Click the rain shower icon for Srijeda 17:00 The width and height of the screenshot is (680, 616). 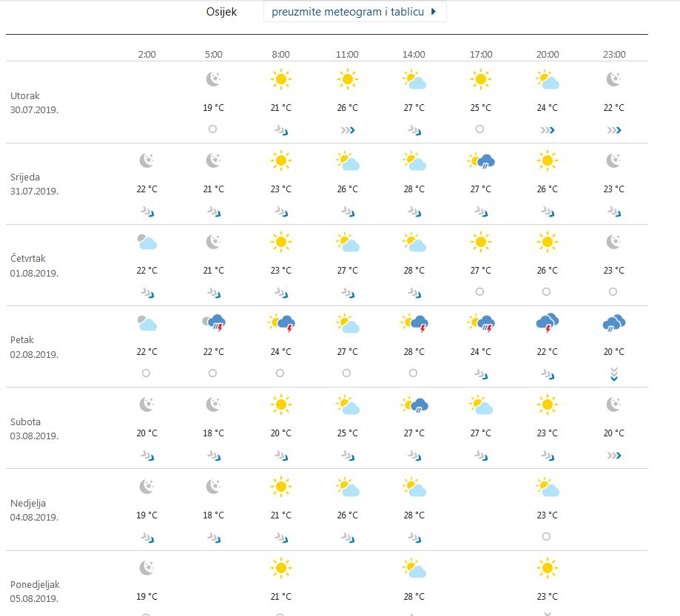[x=481, y=160]
